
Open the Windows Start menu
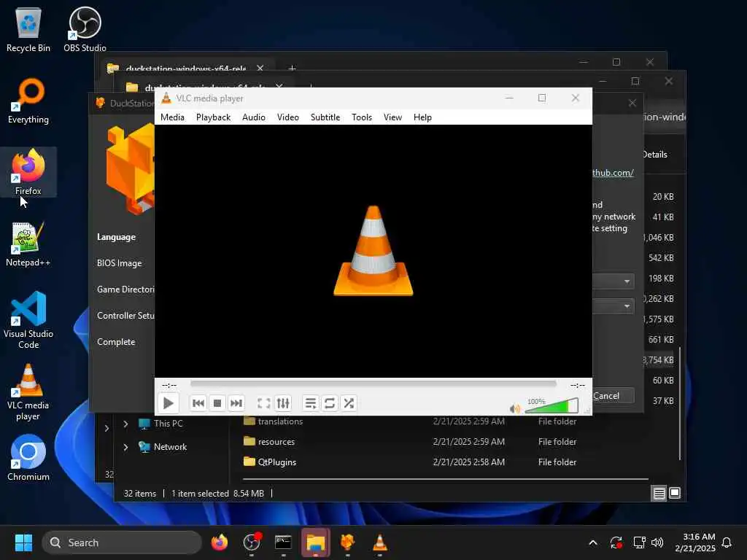pos(23,542)
